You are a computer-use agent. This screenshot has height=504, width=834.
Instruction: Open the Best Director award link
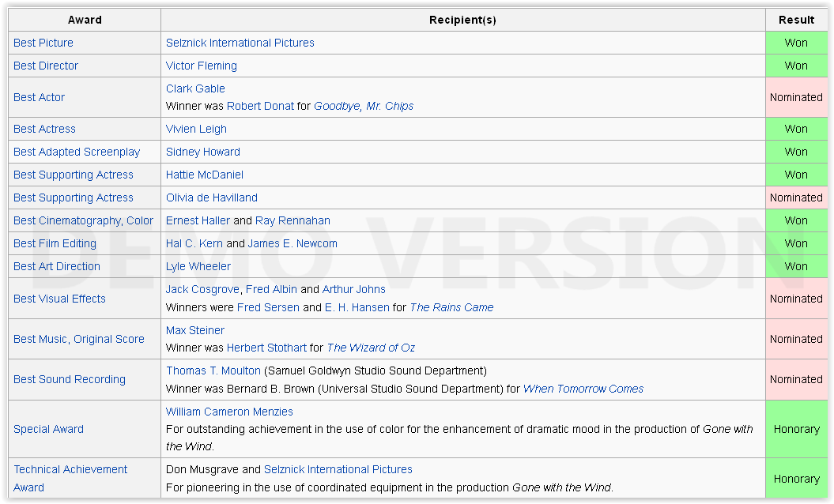point(46,66)
